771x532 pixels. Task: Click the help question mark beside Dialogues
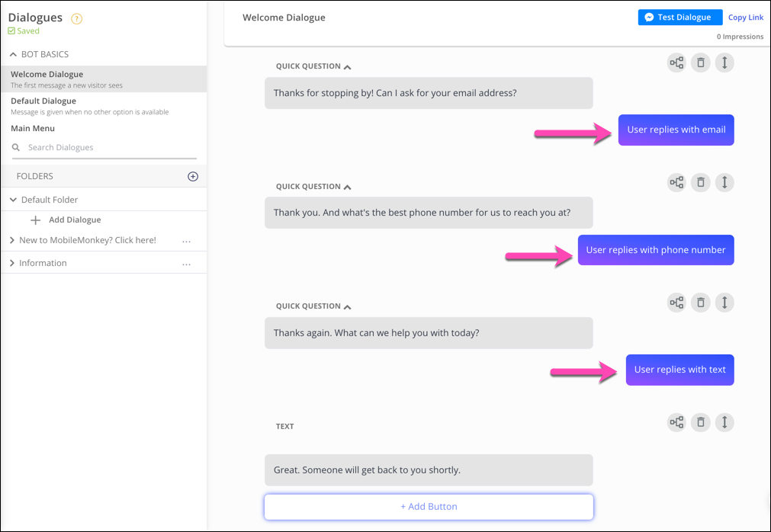click(x=76, y=19)
